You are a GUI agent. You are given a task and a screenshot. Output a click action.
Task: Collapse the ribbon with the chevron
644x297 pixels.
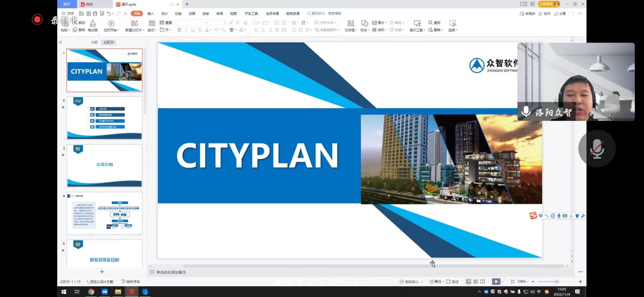(580, 14)
